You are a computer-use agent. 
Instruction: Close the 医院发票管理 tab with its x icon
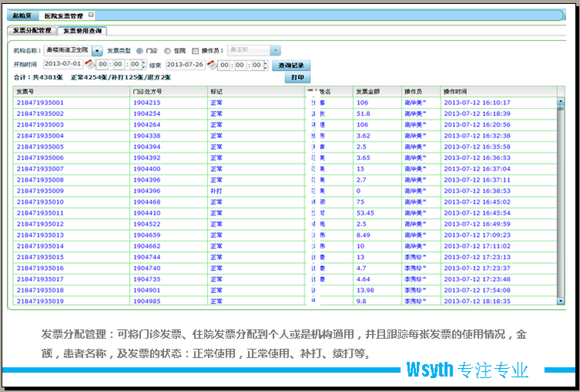(x=90, y=15)
